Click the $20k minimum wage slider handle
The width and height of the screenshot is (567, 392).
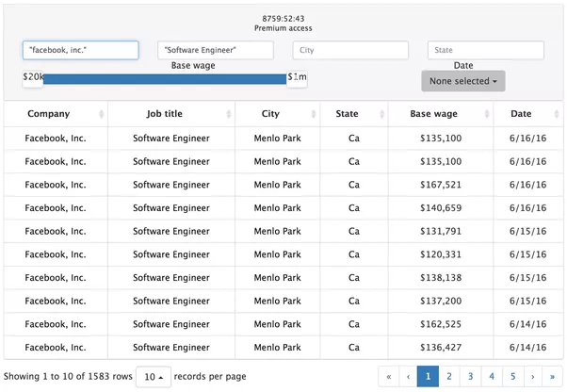pyautogui.click(x=33, y=78)
